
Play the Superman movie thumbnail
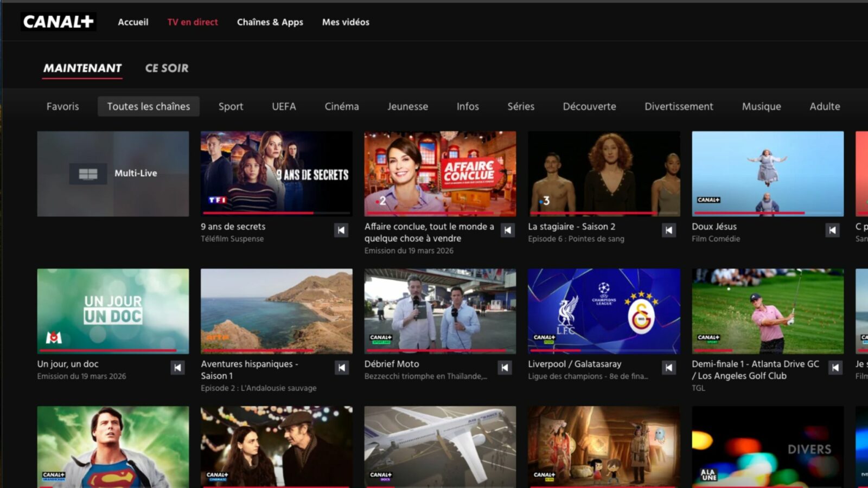pyautogui.click(x=113, y=446)
